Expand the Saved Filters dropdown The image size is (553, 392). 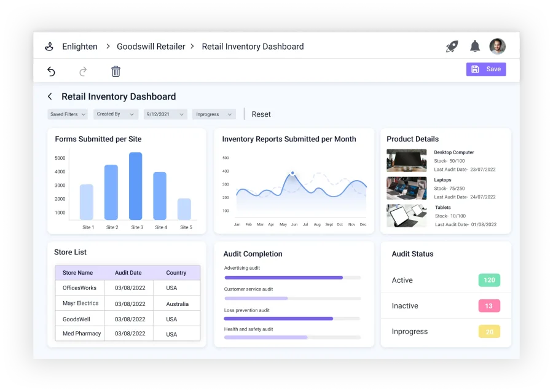68,114
